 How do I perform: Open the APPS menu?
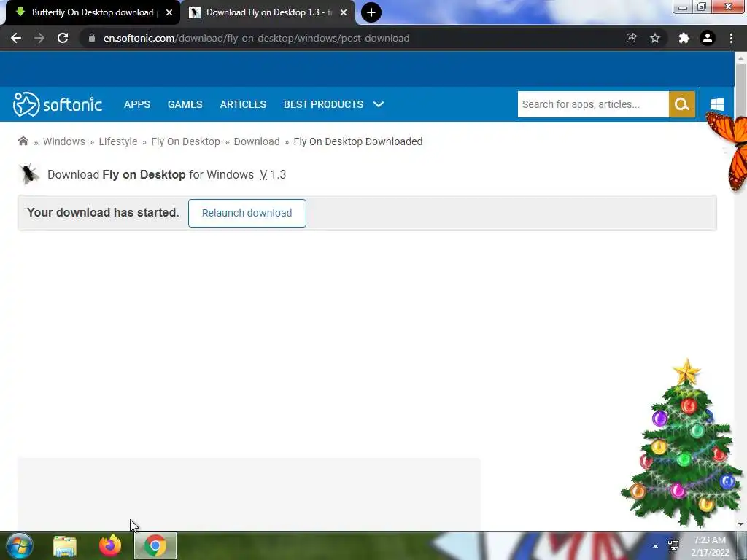(137, 104)
